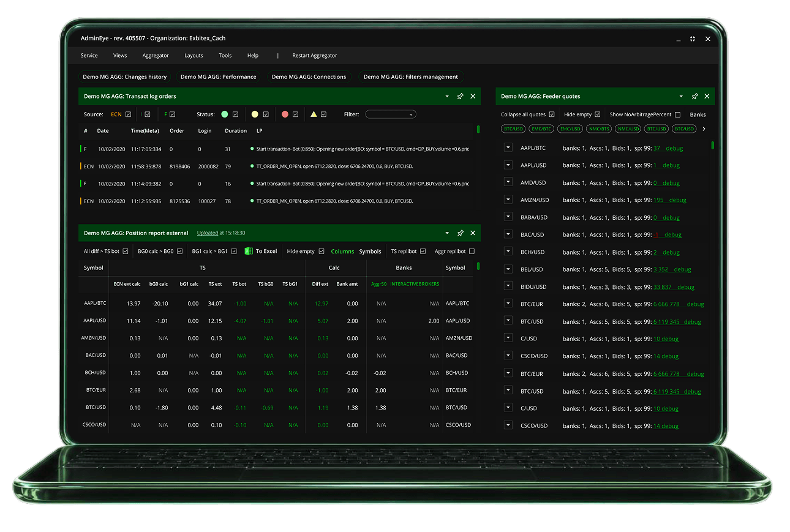Close the Feeder quotes panel
The height and width of the screenshot is (532, 790).
[x=707, y=96]
